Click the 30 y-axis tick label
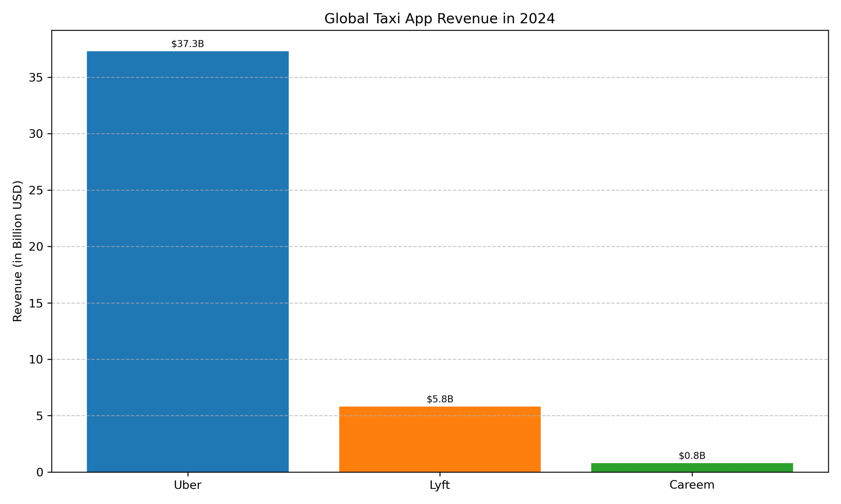841x504 pixels. (36, 134)
